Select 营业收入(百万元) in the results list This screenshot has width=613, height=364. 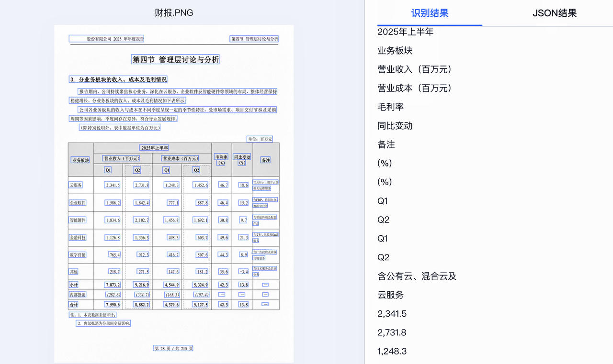tap(415, 69)
